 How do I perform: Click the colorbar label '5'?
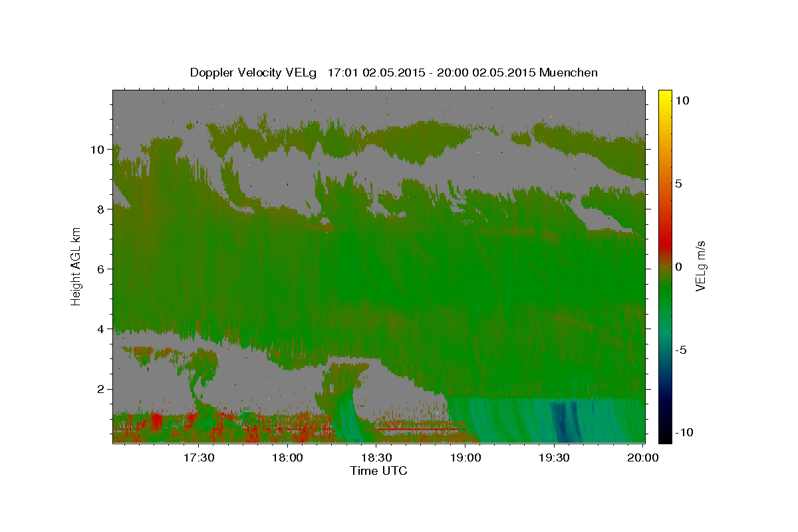(x=678, y=183)
